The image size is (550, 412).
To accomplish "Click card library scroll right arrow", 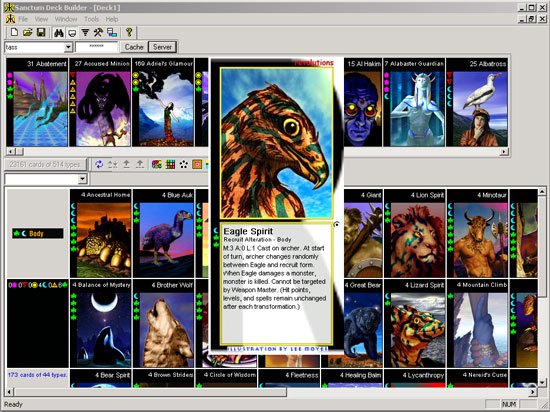I will tap(504, 151).
